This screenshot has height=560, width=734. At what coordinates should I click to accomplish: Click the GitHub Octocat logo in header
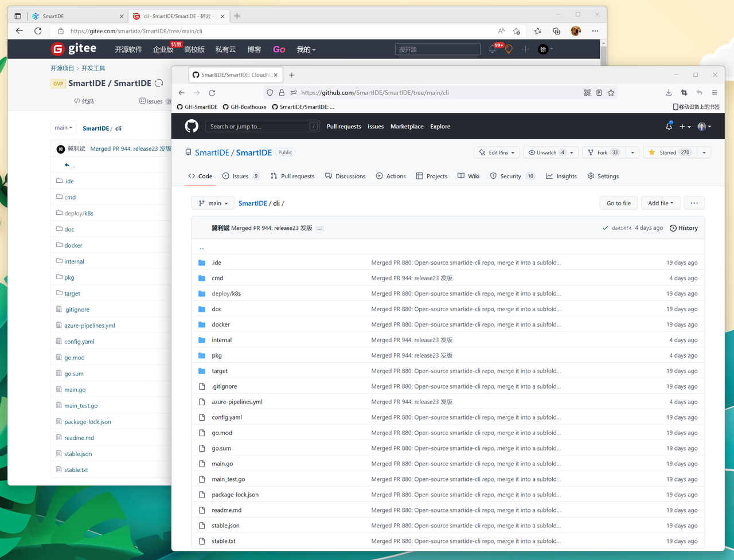pos(192,126)
